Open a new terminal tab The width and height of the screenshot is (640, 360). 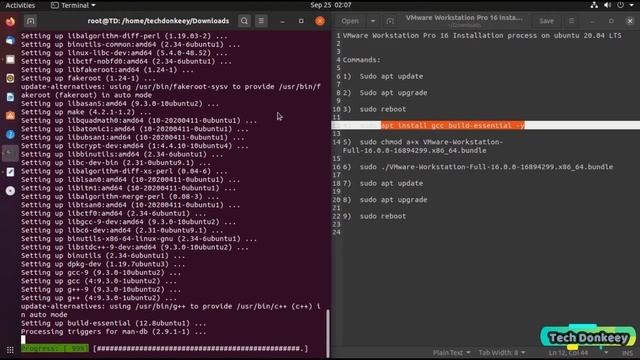pyautogui.click(x=31, y=21)
